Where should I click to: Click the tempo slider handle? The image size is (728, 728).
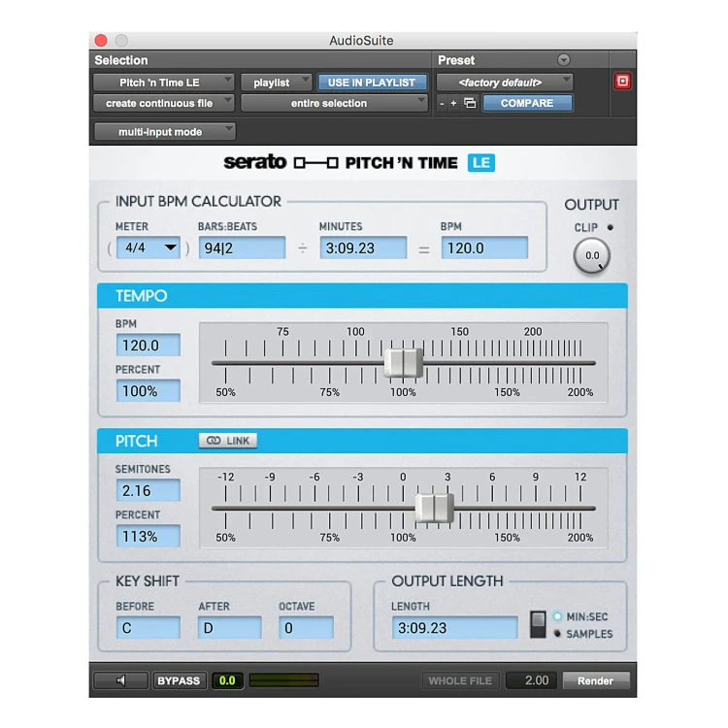(404, 363)
